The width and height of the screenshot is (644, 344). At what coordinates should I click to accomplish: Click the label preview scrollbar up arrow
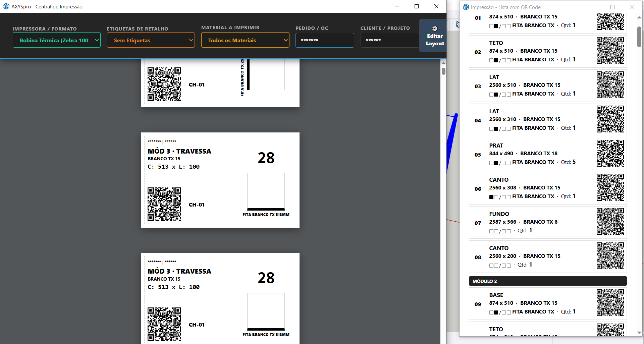[x=443, y=63]
